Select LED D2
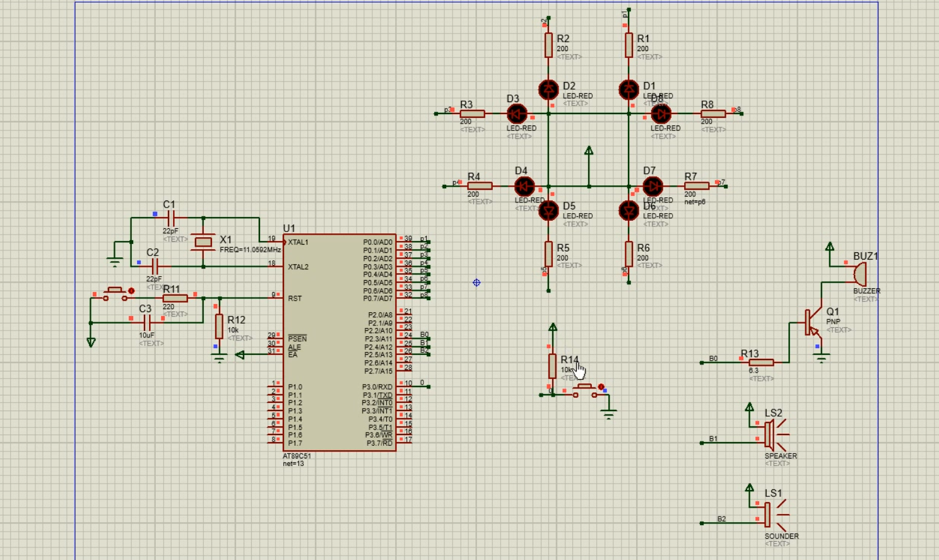Image resolution: width=939 pixels, height=560 pixels. tap(548, 90)
